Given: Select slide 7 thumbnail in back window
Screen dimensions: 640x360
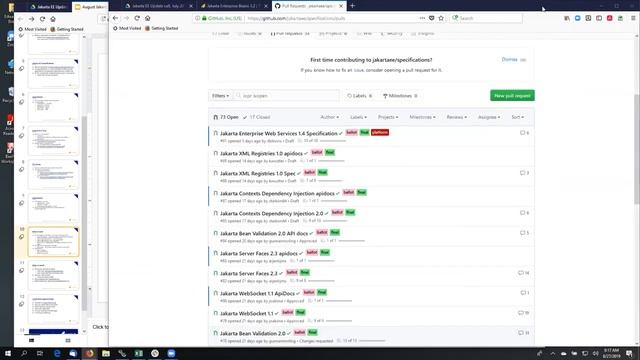Looking at the screenshot, I should click(x=53, y=141).
